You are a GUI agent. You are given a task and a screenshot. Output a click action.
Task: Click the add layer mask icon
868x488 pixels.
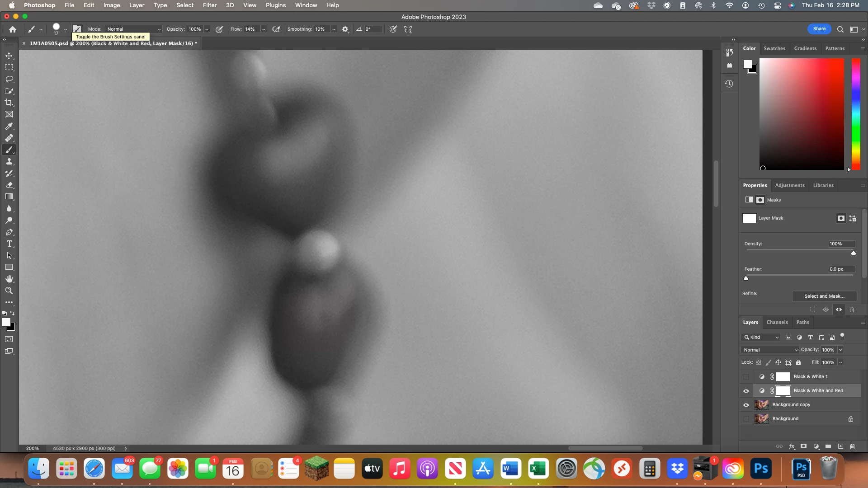(x=803, y=446)
